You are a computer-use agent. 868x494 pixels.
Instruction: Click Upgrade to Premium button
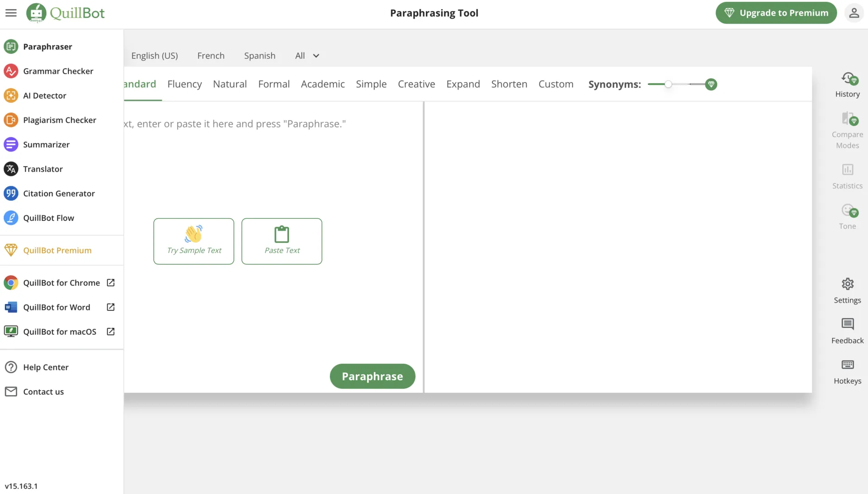pyautogui.click(x=776, y=13)
